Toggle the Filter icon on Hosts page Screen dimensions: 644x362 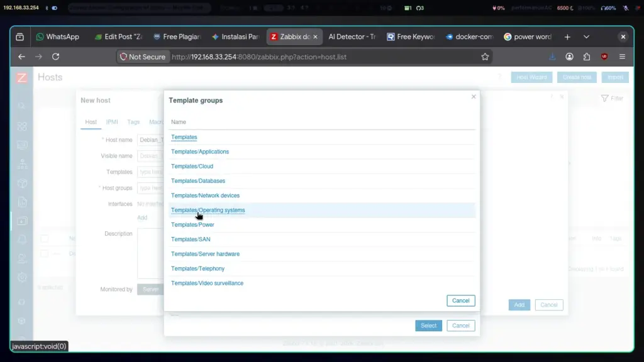point(612,99)
